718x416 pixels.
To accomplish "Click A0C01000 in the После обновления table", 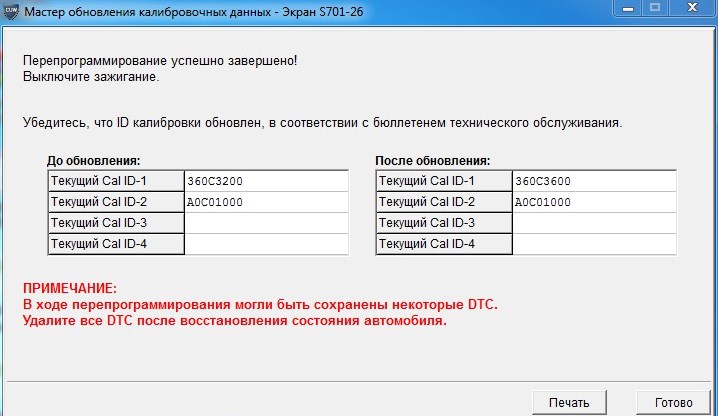I will click(x=543, y=202).
